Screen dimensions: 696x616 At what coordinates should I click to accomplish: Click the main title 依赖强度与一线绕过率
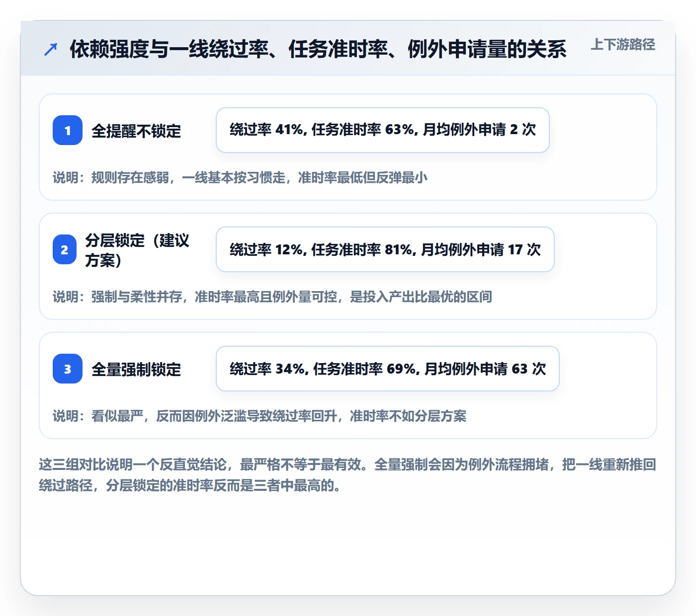pyautogui.click(x=318, y=49)
